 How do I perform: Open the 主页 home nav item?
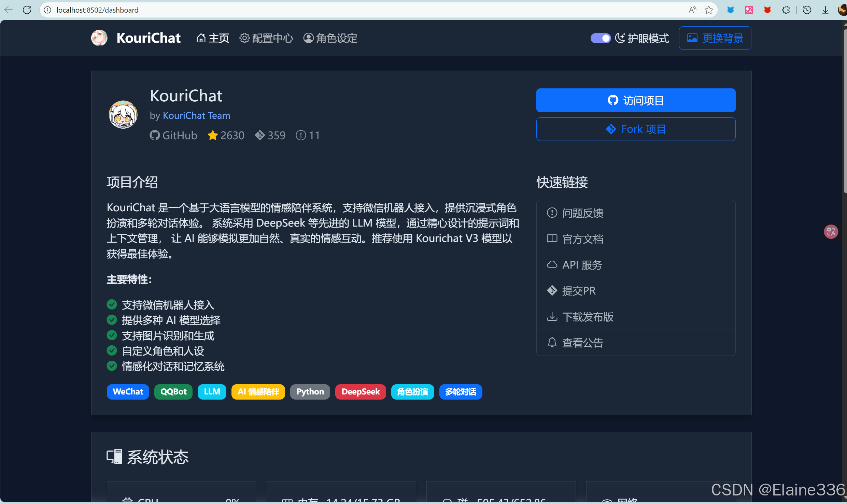[x=213, y=38]
